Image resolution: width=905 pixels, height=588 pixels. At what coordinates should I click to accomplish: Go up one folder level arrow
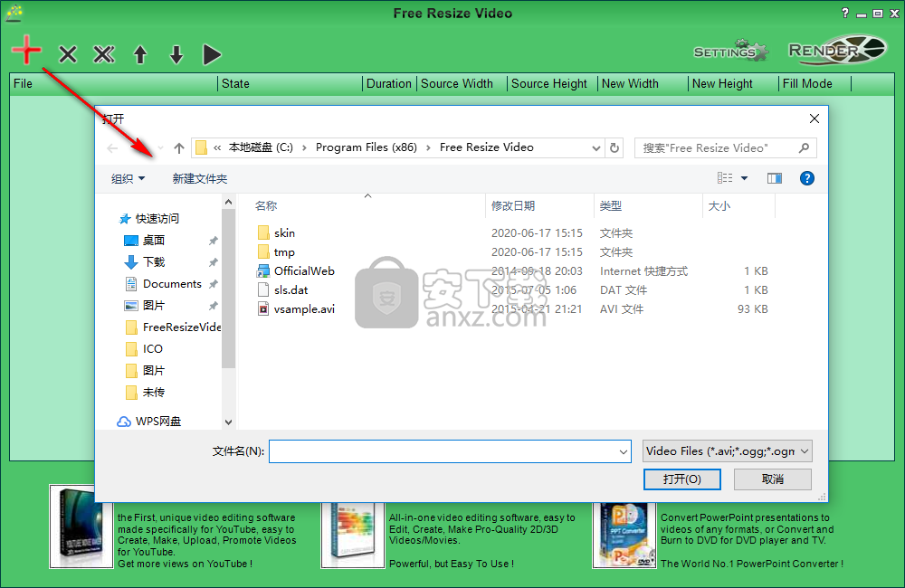[179, 148]
